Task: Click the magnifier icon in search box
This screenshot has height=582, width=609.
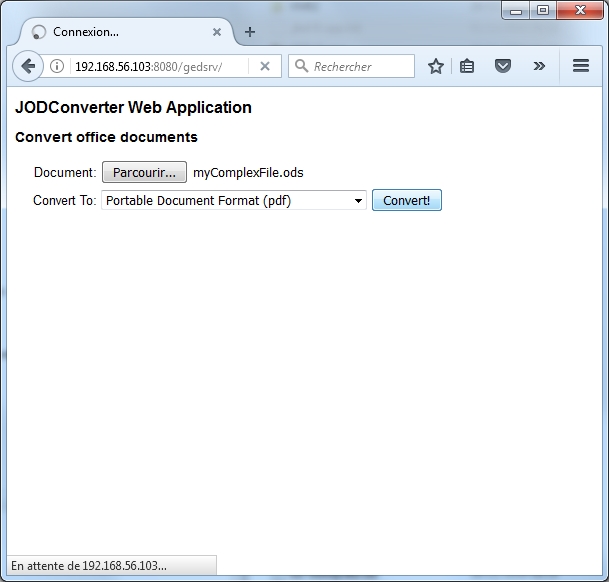Action: (301, 67)
